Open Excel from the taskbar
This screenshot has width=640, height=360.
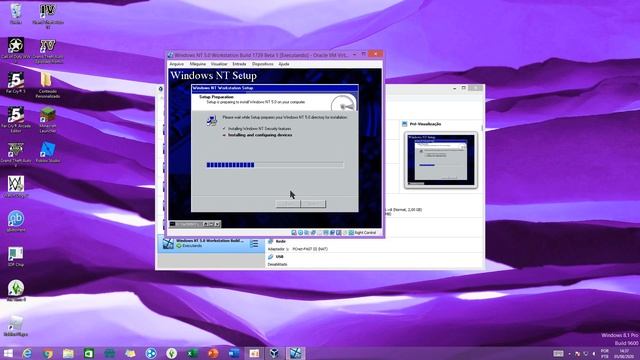[192, 353]
